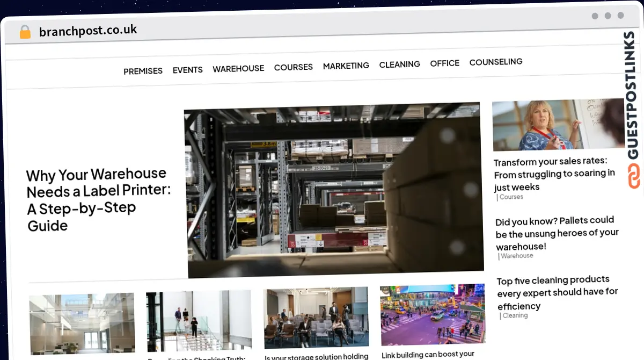Read 'Link building can boost your' article

coord(428,355)
